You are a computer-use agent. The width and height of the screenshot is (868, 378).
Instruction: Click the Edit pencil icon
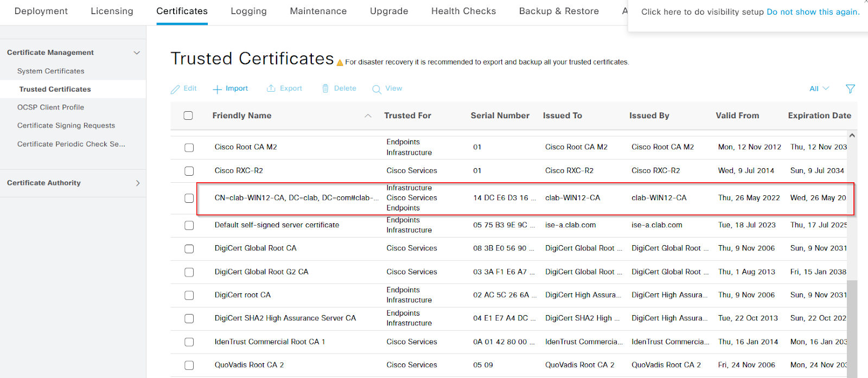[175, 89]
